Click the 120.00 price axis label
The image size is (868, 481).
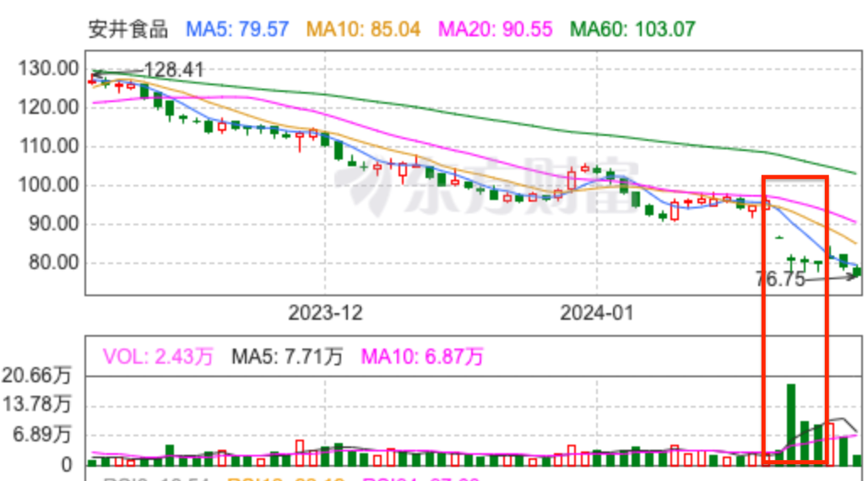[x=49, y=107]
